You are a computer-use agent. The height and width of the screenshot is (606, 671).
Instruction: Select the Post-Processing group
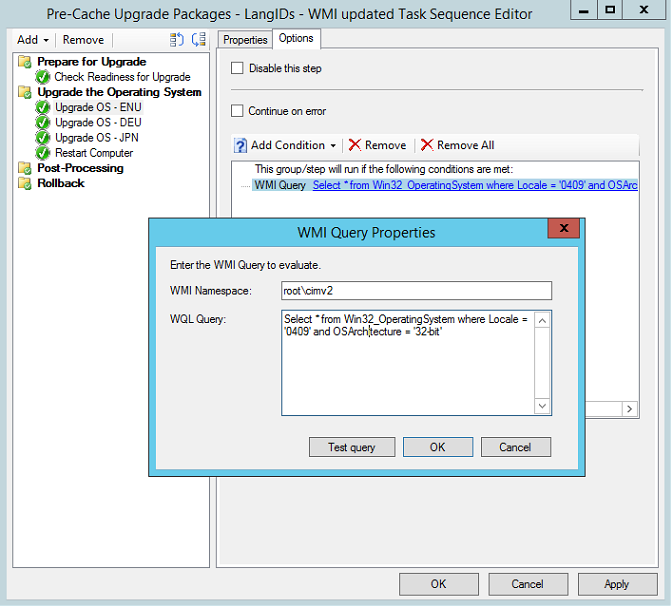tap(80, 168)
